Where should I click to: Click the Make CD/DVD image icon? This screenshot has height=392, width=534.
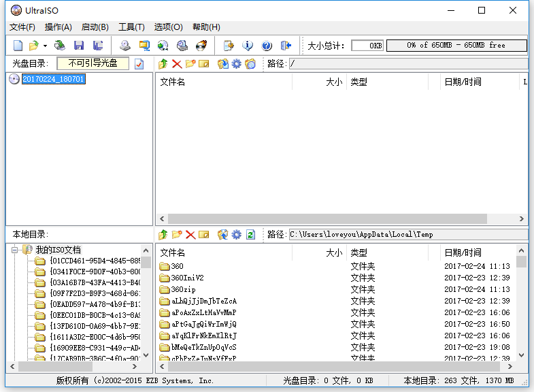125,46
